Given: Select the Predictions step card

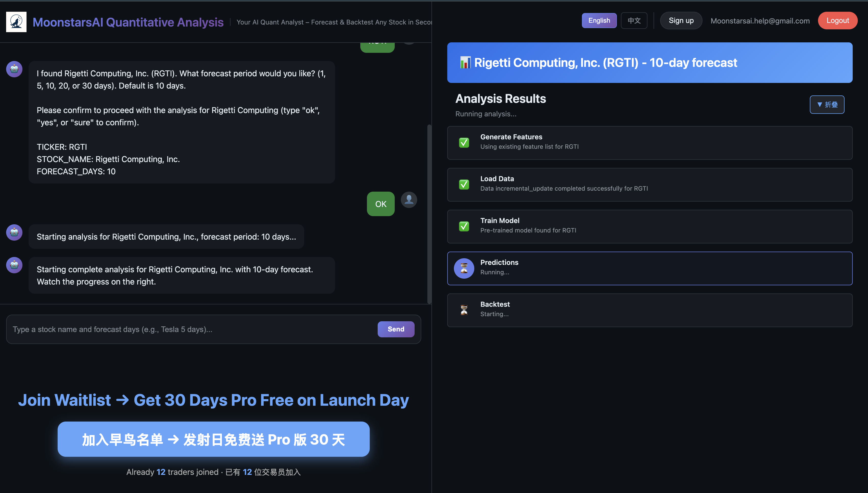Looking at the screenshot, I should click(650, 268).
